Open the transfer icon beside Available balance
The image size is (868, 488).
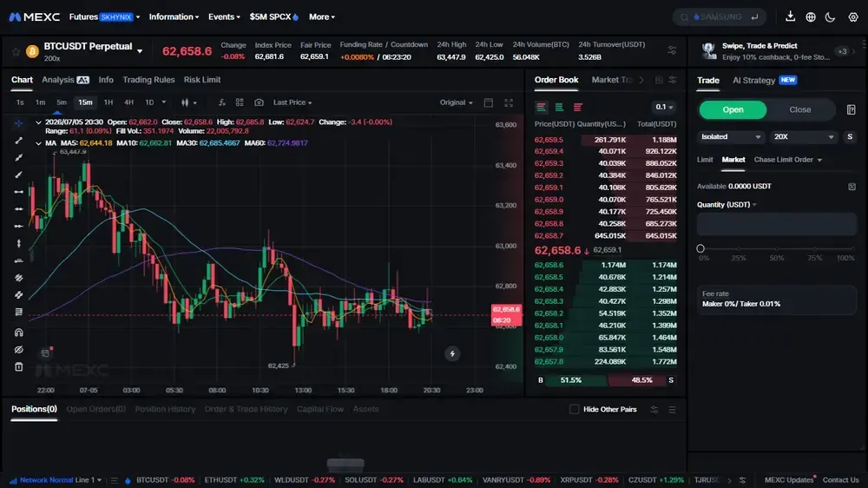(852, 187)
